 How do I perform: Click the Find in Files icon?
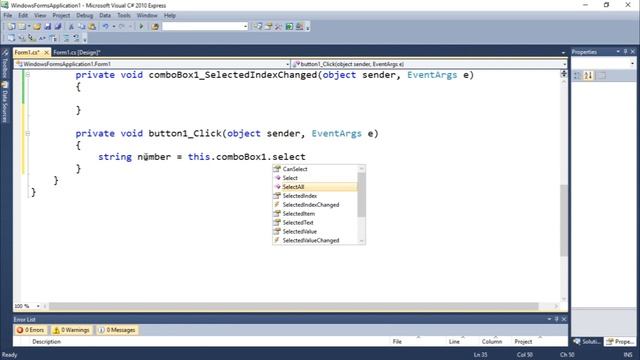[x=155, y=27]
